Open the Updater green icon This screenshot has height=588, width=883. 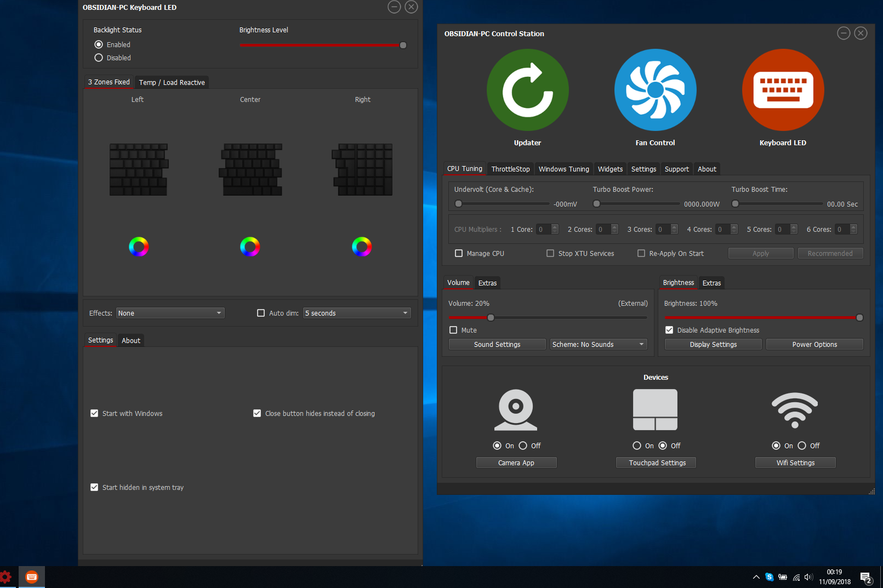pos(527,90)
